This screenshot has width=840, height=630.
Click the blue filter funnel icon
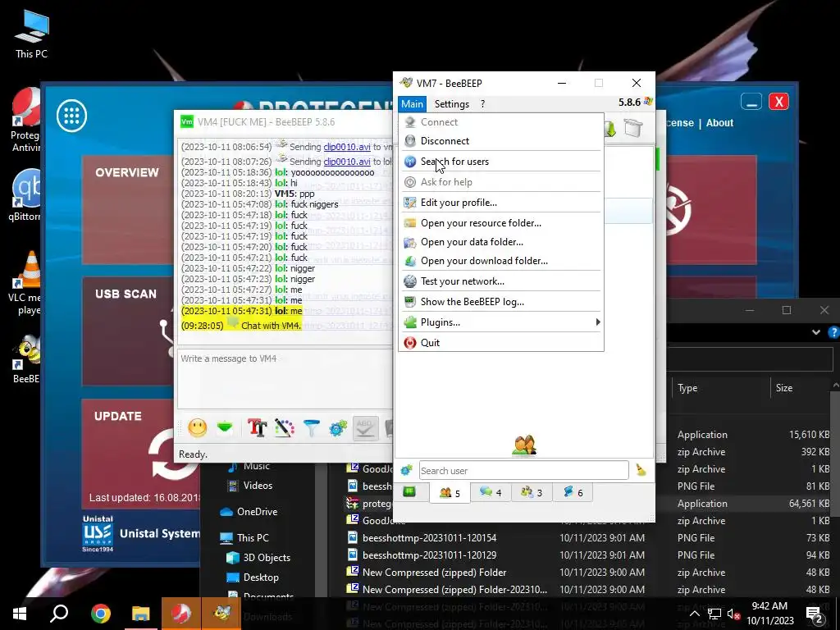(x=311, y=427)
